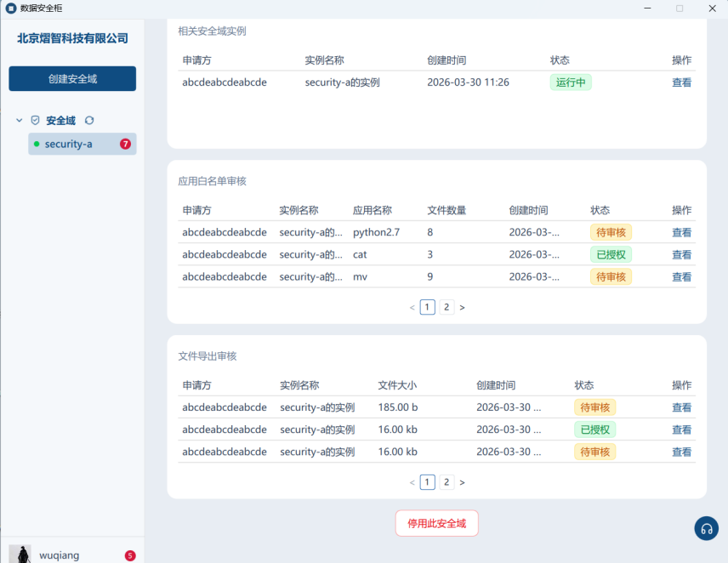Click previous page arrow in 文件导出审核
This screenshot has width=728, height=563.
pyautogui.click(x=412, y=482)
